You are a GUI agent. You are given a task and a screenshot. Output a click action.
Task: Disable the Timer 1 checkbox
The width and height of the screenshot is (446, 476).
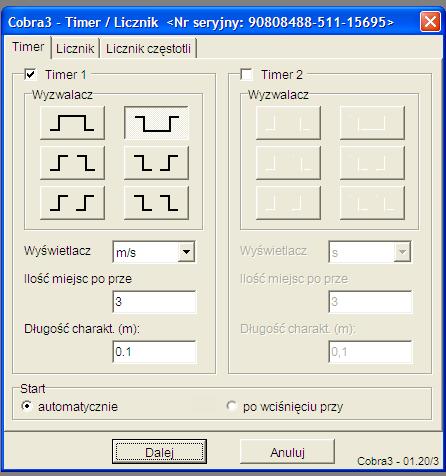30,74
